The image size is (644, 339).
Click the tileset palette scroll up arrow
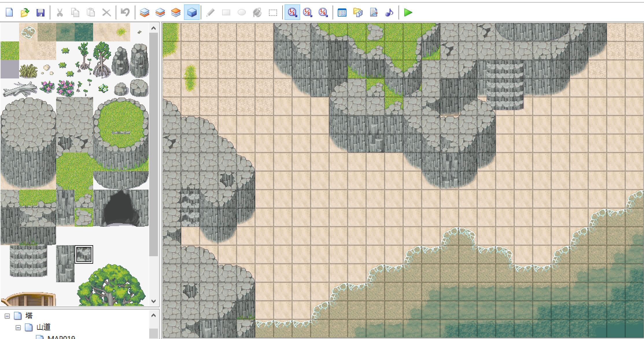[154, 28]
